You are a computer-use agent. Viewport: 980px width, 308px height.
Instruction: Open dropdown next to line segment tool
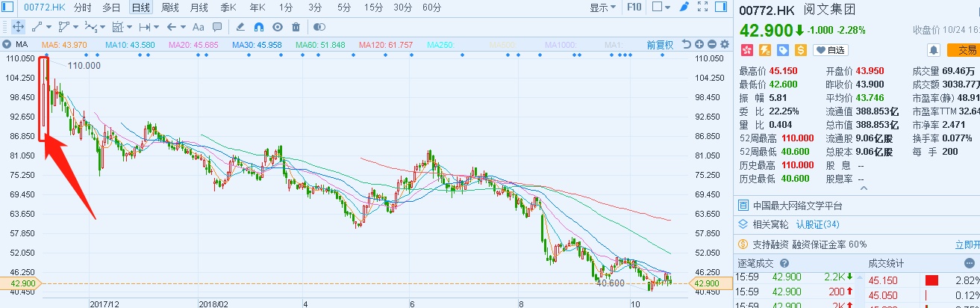(x=49, y=27)
